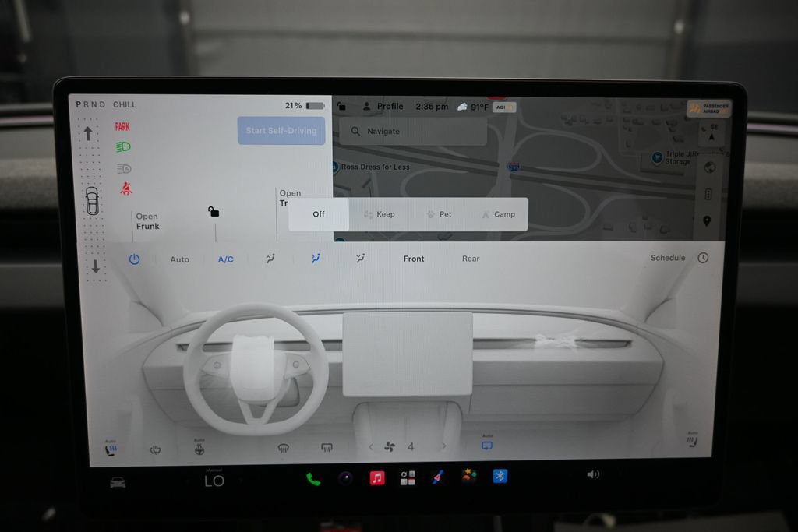The image size is (798, 532).
Task: Switch to Front climate tab
Action: [414, 259]
